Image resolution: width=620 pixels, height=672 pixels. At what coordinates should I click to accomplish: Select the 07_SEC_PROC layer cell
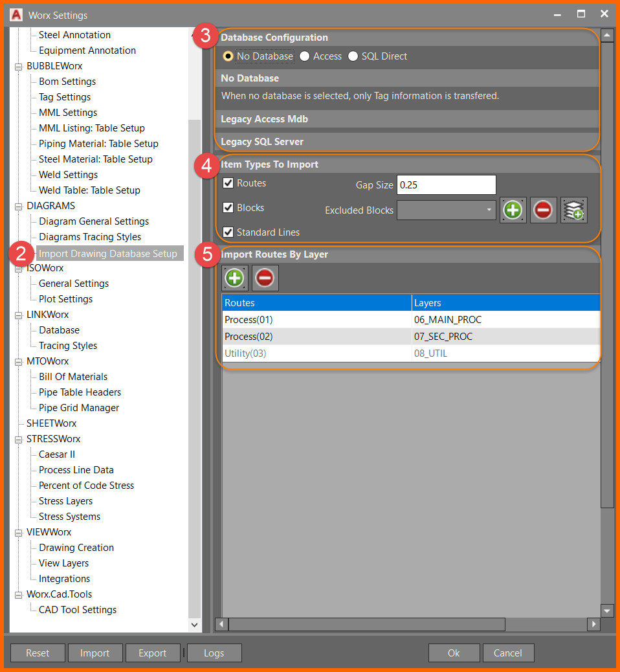pos(505,337)
